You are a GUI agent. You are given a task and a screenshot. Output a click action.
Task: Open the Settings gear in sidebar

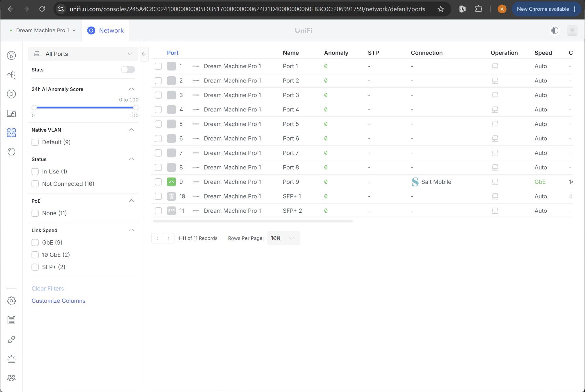11,301
